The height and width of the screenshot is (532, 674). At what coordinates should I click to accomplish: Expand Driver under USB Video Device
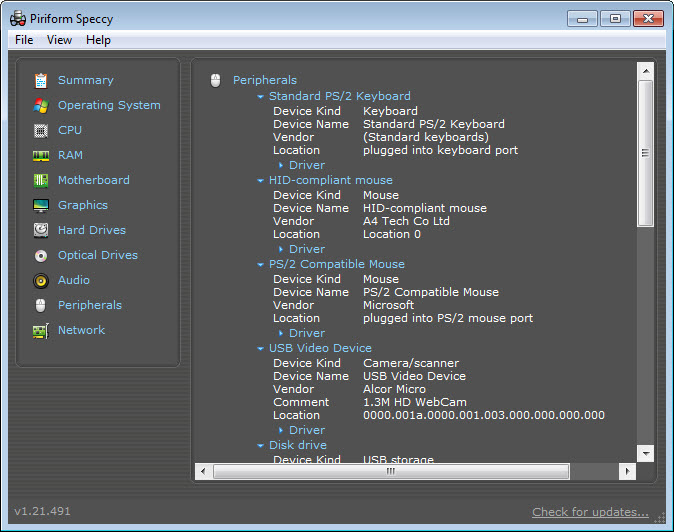[281, 430]
